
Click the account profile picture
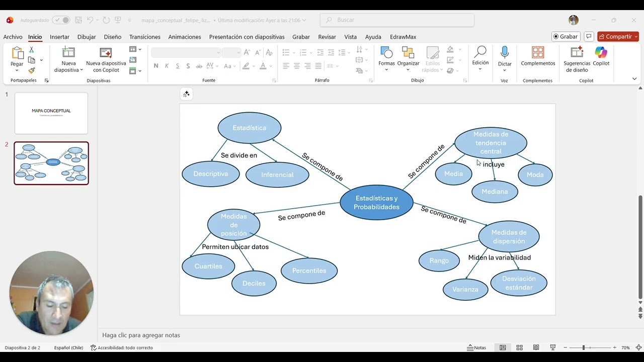[x=574, y=20]
